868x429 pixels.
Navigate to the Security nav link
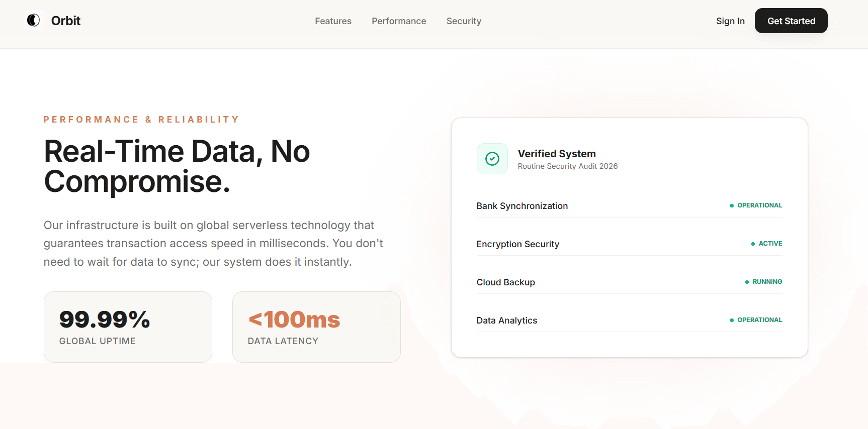click(x=464, y=21)
